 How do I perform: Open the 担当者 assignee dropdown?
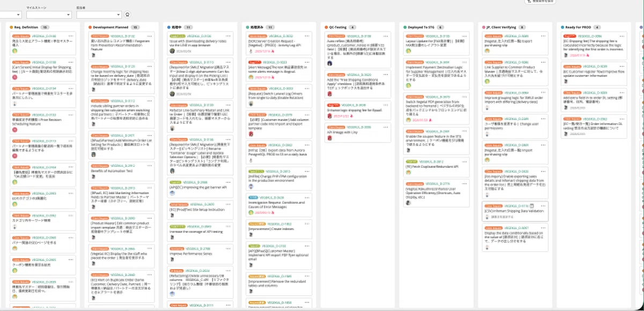(x=99, y=15)
